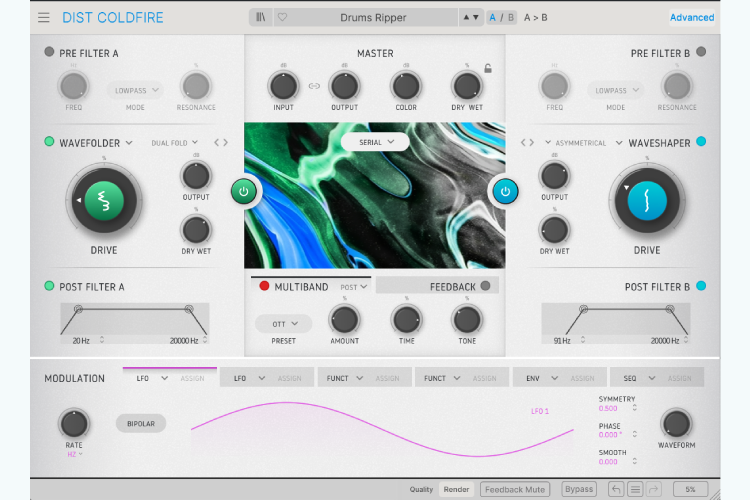The width and height of the screenshot is (750, 500).
Task: Click Post Filter B low cutoff handle
Action: 584,309
